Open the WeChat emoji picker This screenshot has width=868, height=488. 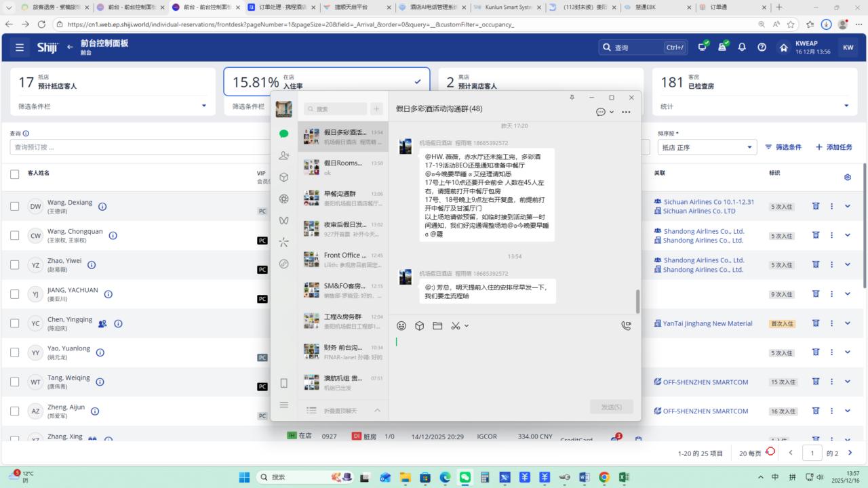pyautogui.click(x=401, y=326)
